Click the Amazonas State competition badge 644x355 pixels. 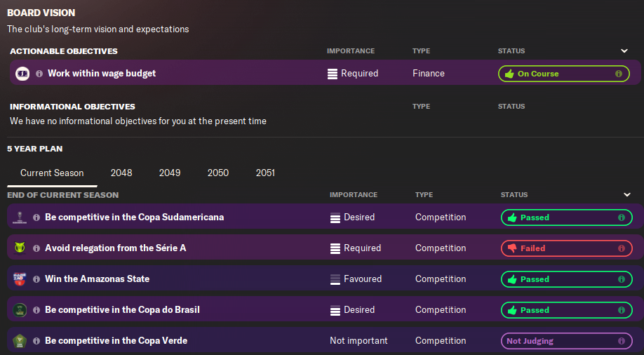20,279
